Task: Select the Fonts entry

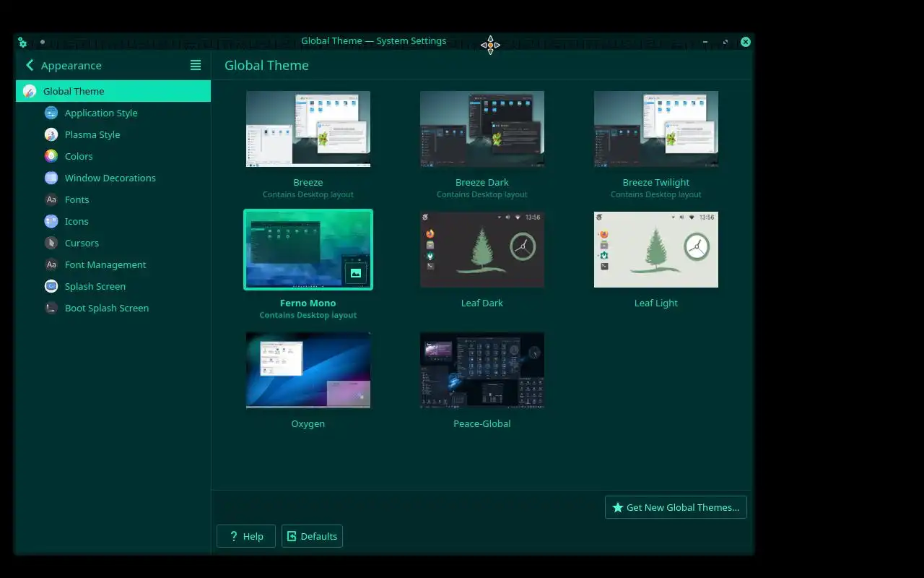Action: (x=113, y=199)
